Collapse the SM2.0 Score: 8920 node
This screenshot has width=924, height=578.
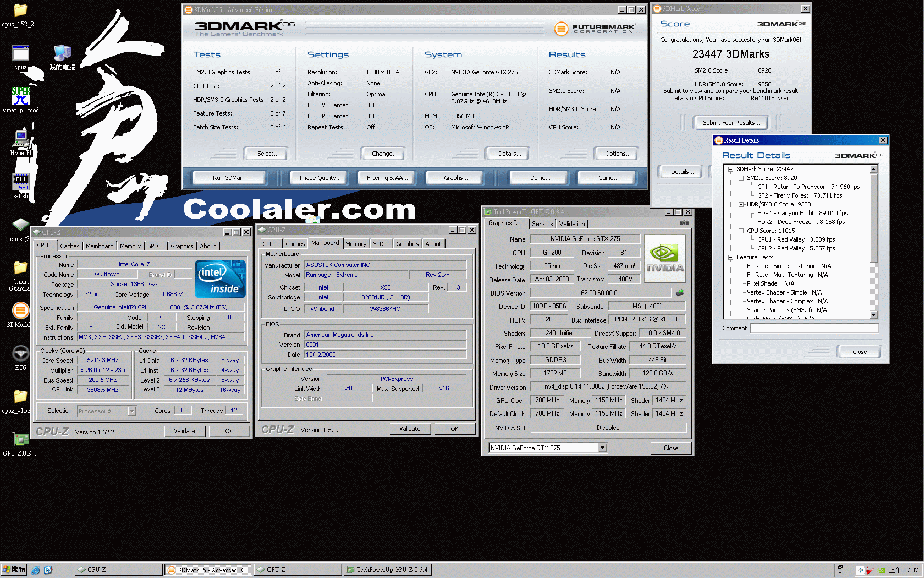(741, 178)
